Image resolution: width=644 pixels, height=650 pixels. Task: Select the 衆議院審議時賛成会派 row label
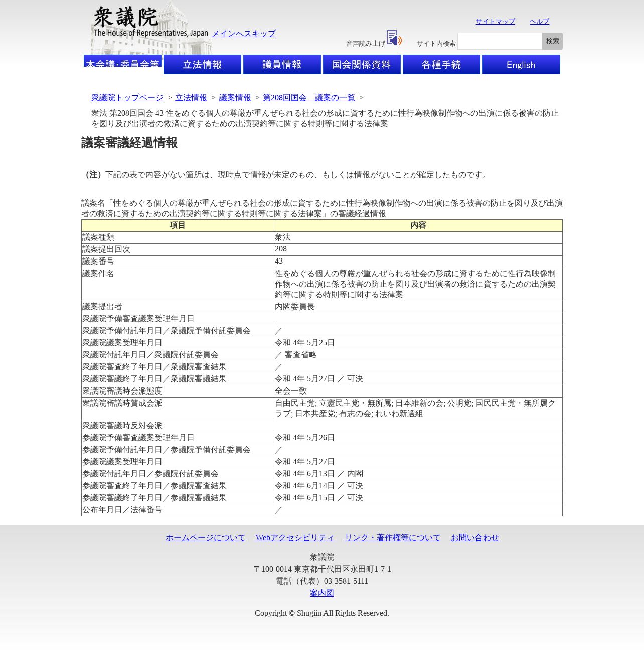tap(178, 409)
